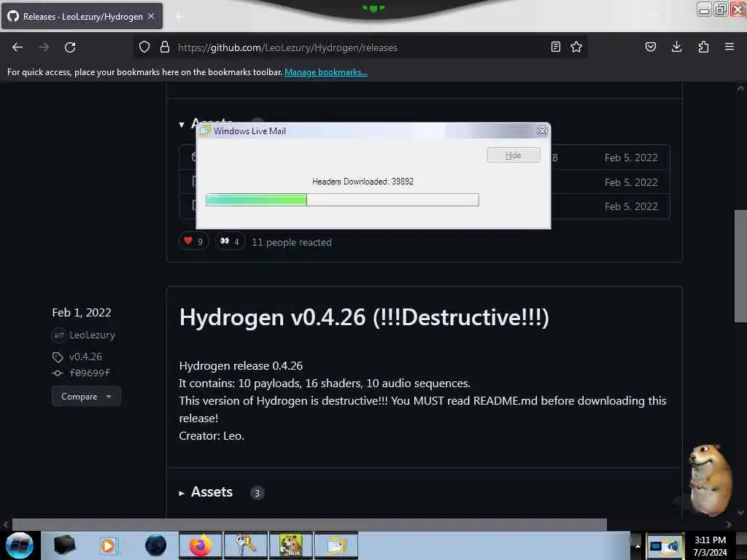Viewport: 747px width, 560px height.
Task: Click the hamster desktop mascot
Action: (710, 480)
